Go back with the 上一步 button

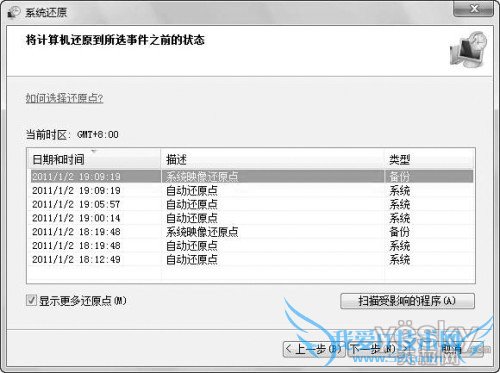[313, 349]
